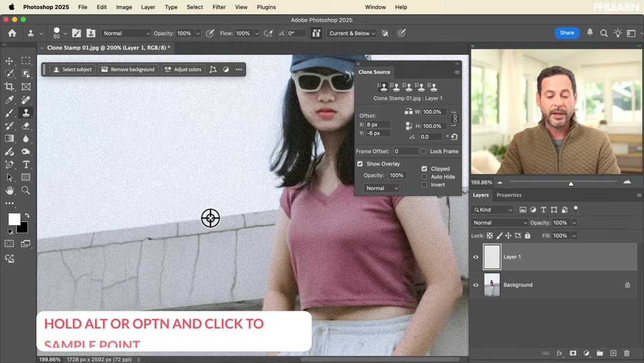The width and height of the screenshot is (644, 363).
Task: Click the Remove background button
Action: (x=128, y=69)
